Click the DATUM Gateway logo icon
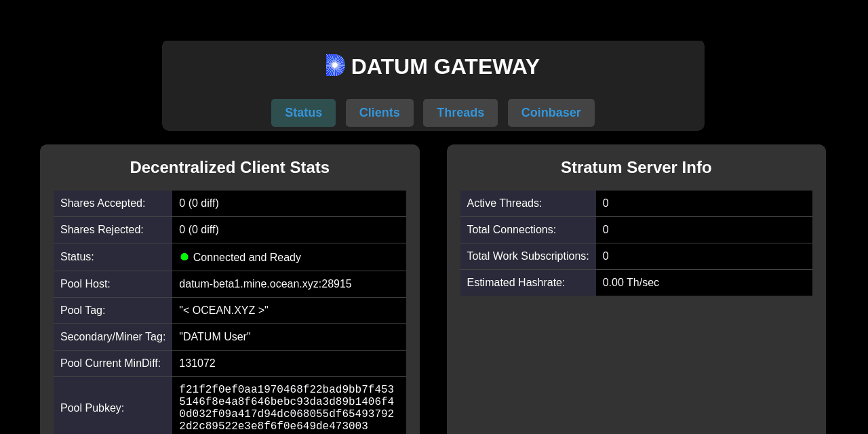 click(x=336, y=65)
